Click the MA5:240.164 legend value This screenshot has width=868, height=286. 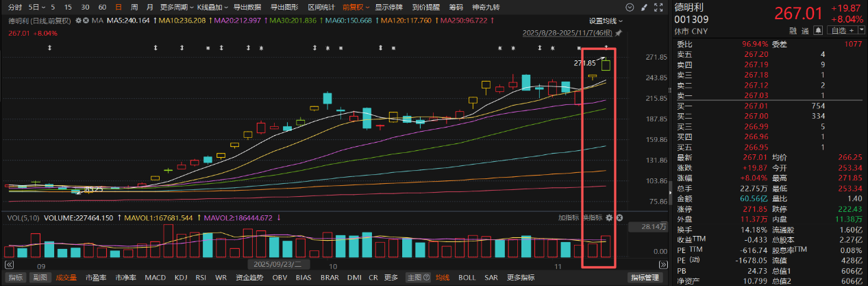(128, 21)
